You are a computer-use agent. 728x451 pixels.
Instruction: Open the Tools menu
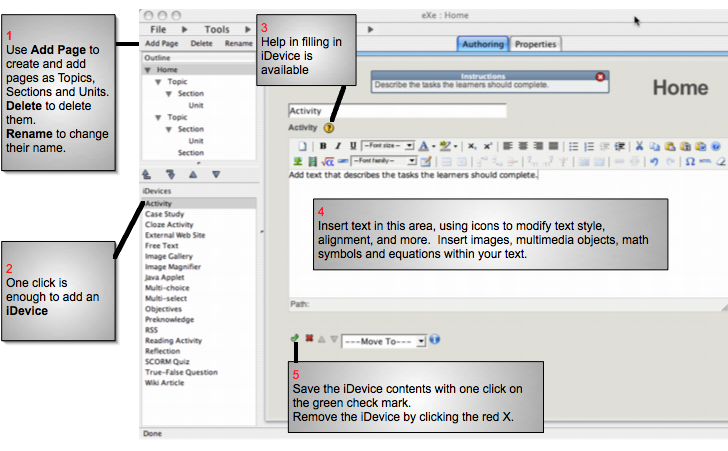click(217, 29)
